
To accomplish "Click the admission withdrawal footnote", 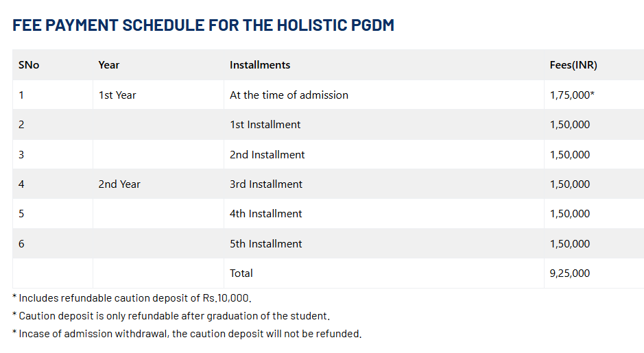I will point(187,334).
